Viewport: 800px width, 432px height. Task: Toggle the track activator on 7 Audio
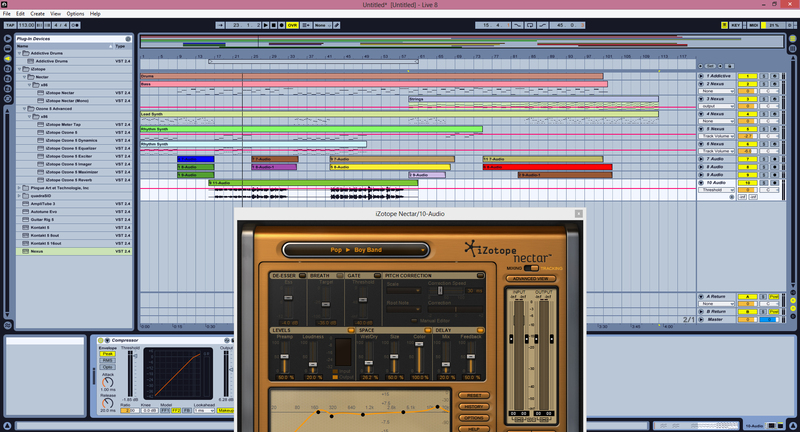coord(747,159)
